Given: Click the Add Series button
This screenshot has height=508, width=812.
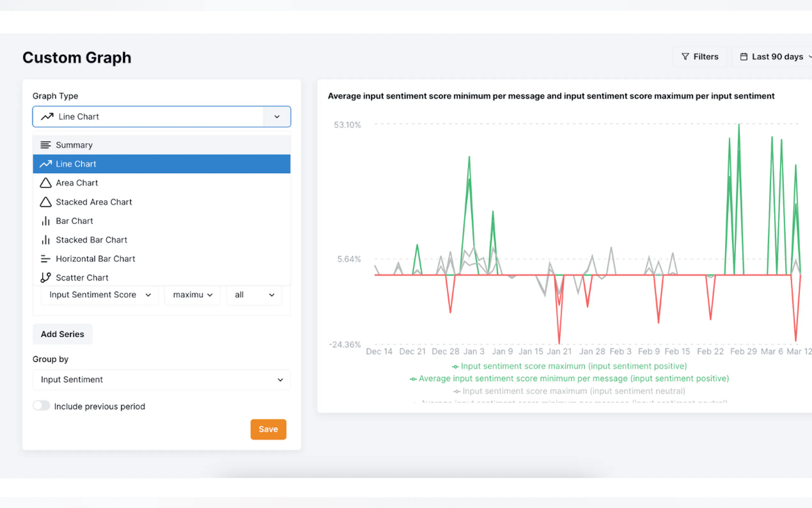Looking at the screenshot, I should 62,334.
